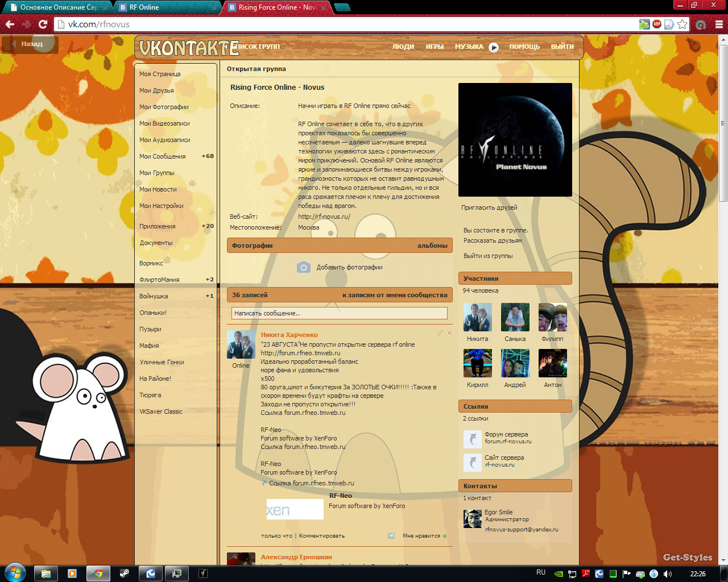The image size is (728, 582).
Task: Click the green chameleon extension icon
Action: coord(644,24)
